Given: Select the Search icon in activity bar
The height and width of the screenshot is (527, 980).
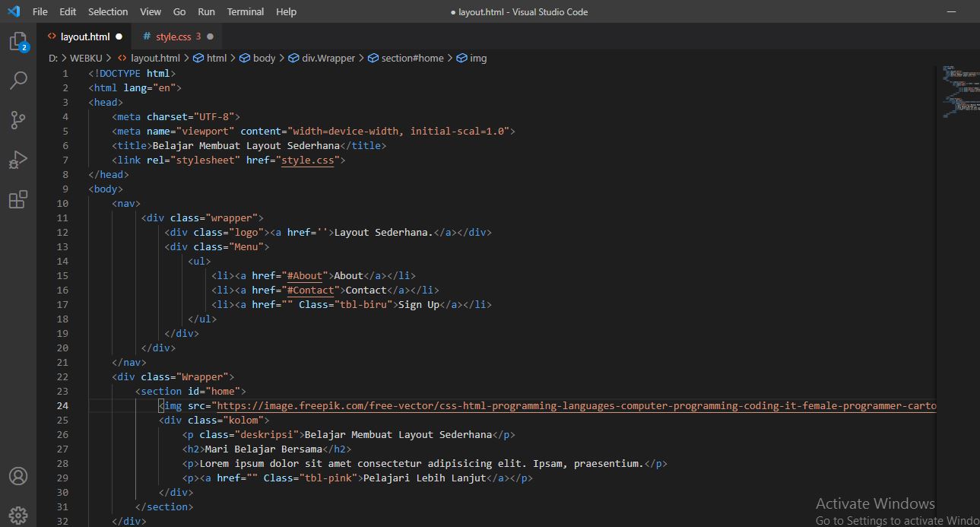Looking at the screenshot, I should click(18, 81).
